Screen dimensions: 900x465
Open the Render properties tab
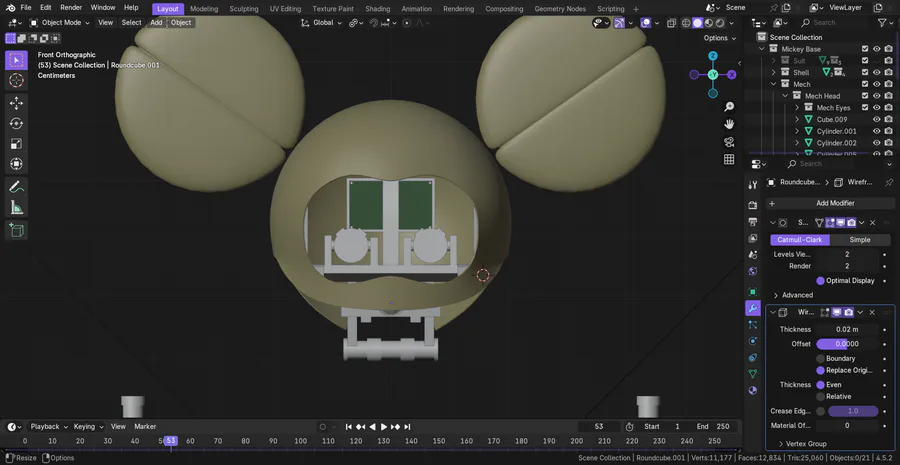pos(753,205)
